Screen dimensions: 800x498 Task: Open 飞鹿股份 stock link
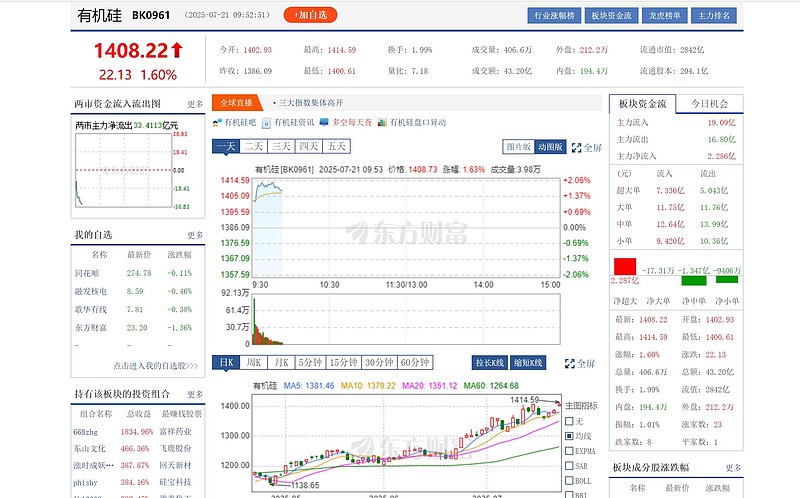(176, 449)
